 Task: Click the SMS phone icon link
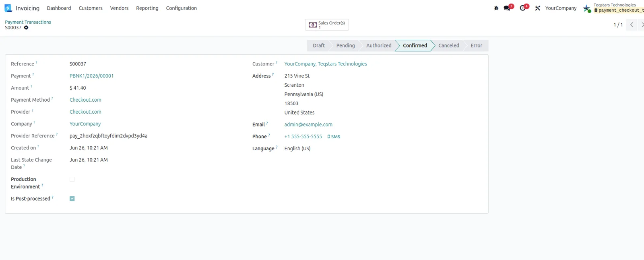tap(334, 137)
